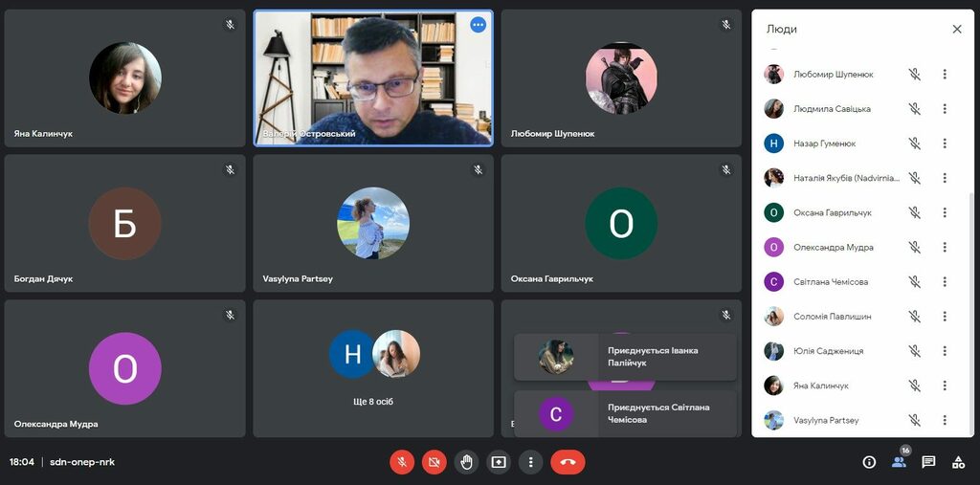The width and height of the screenshot is (980, 485).
Task: Toggle the microphone mute button
Action: pyautogui.click(x=402, y=462)
